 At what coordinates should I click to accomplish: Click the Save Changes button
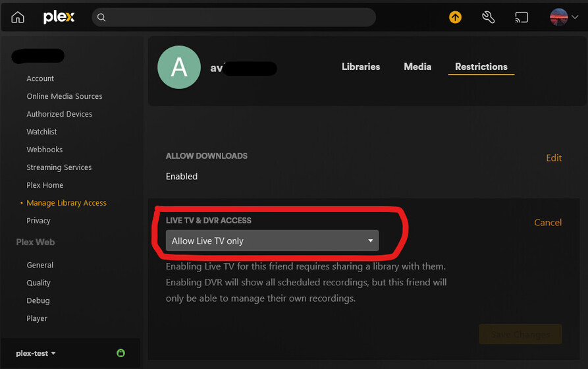point(520,334)
